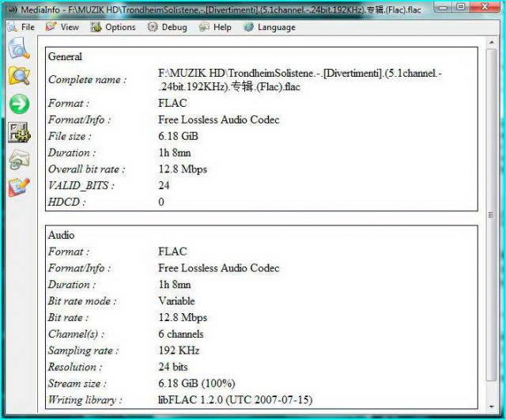Click the File size value '6.18 GiB'

coord(178,136)
